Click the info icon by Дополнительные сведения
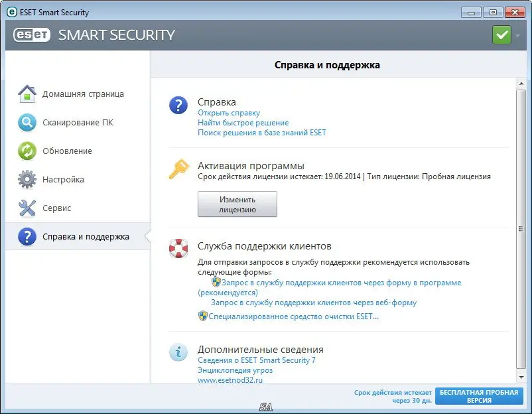The image size is (532, 414). (x=178, y=352)
